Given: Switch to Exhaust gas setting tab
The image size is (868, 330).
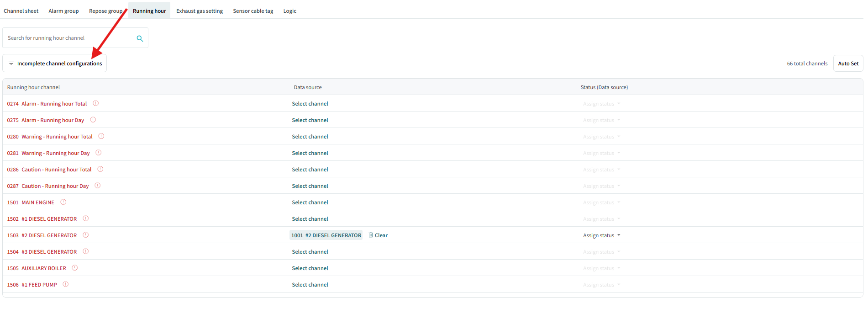Looking at the screenshot, I should (x=200, y=11).
